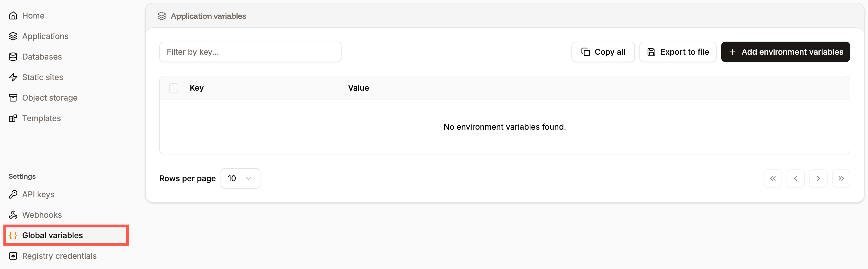
Task: Click the Copy all button
Action: [603, 52]
